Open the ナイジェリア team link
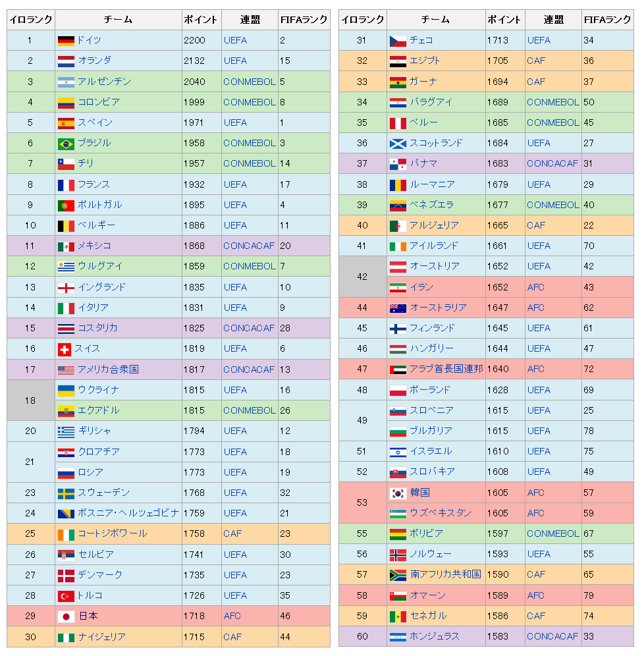644x656 pixels. point(101,637)
